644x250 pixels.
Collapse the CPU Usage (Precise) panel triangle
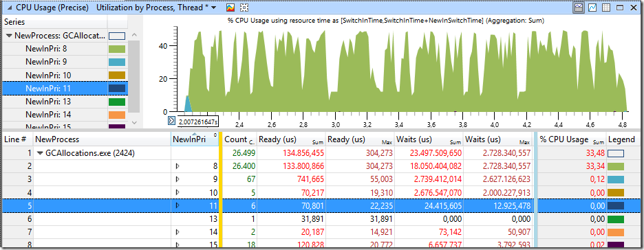pyautogui.click(x=10, y=8)
